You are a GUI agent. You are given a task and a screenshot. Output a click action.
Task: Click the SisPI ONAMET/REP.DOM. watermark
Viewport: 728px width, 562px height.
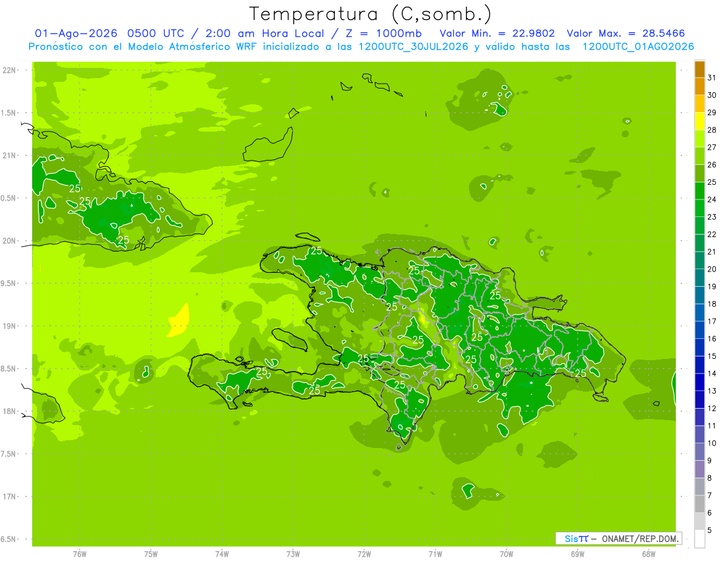pyautogui.click(x=618, y=538)
